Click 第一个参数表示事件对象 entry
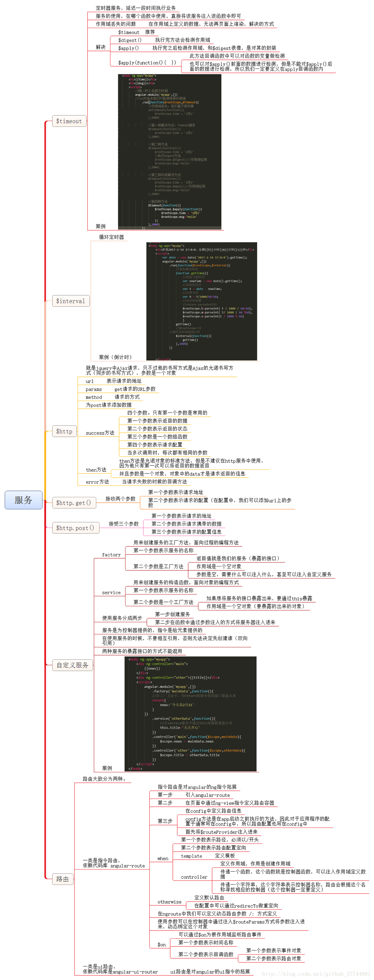Image resolution: width=374 pixels, height=980 pixels. (273, 950)
